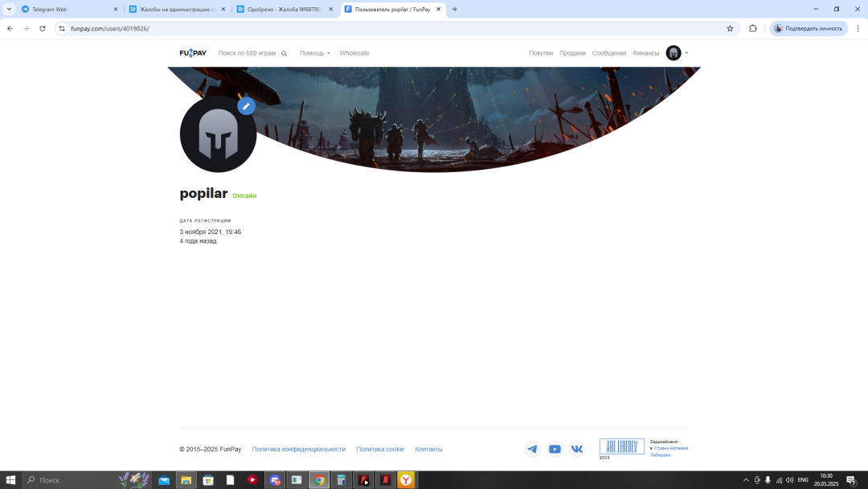
Task: Click the Wholesale link
Action: tap(354, 53)
